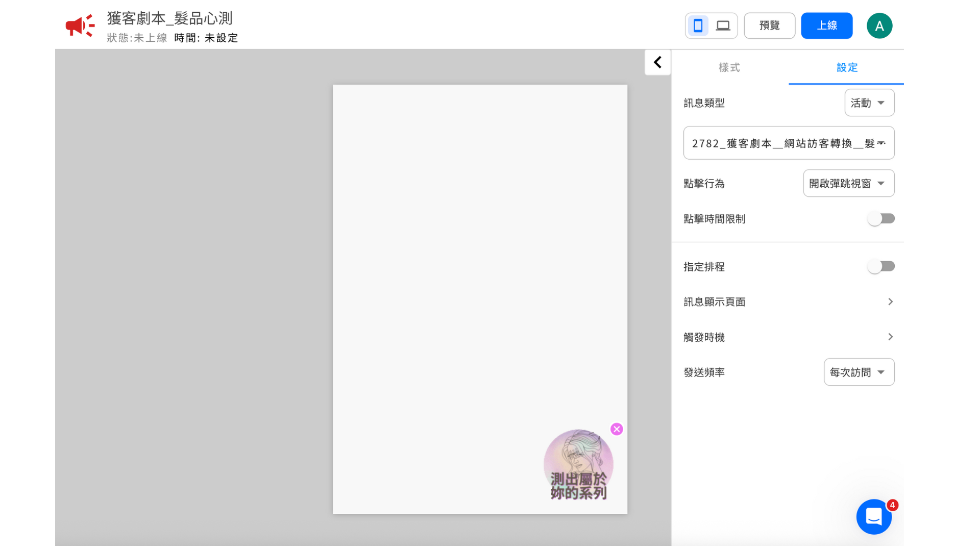980x551 pixels.
Task: Open the 點擊行為 開啟彈跳視窗 dropdown
Action: pyautogui.click(x=848, y=184)
